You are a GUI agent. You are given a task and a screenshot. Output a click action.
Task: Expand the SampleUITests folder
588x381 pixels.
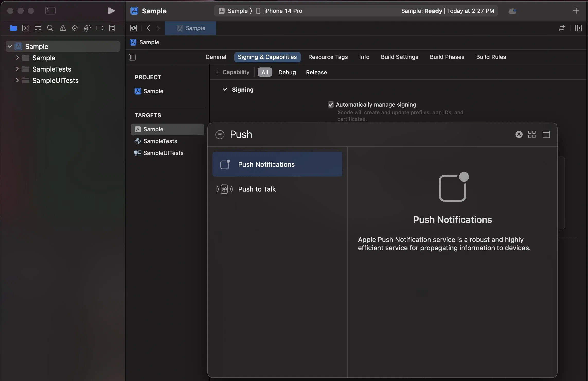(x=17, y=80)
